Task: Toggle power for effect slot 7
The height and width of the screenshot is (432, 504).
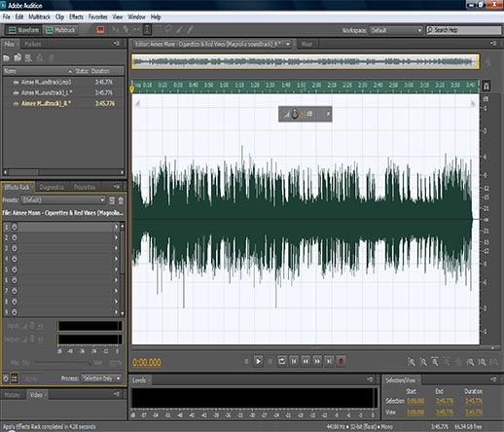Action: pyautogui.click(x=15, y=291)
